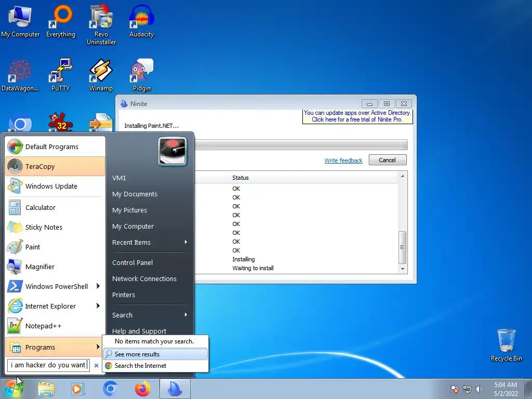Open Windows Update in Start menu

click(55, 186)
